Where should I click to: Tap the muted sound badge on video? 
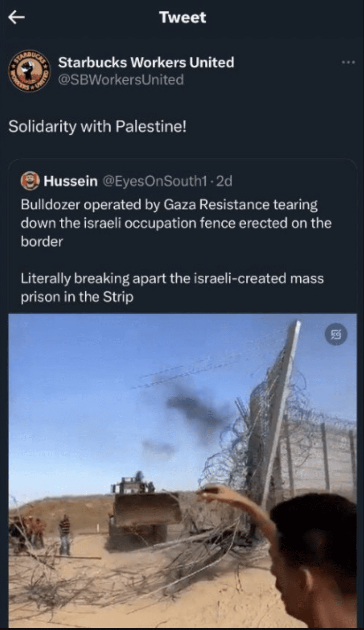pos(336,334)
